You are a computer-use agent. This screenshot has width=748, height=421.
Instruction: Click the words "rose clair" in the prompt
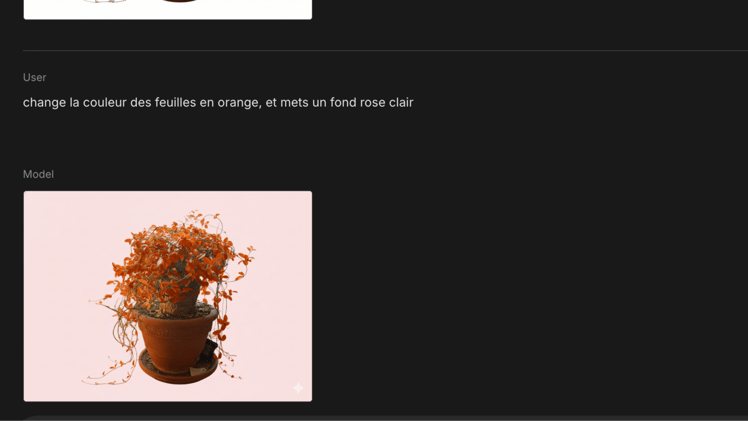tap(386, 103)
